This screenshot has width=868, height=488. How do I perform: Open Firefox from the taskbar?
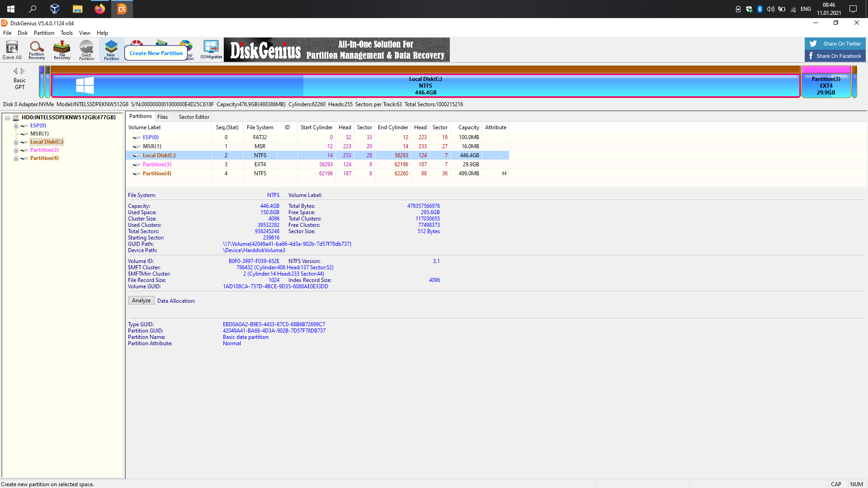[x=100, y=9]
